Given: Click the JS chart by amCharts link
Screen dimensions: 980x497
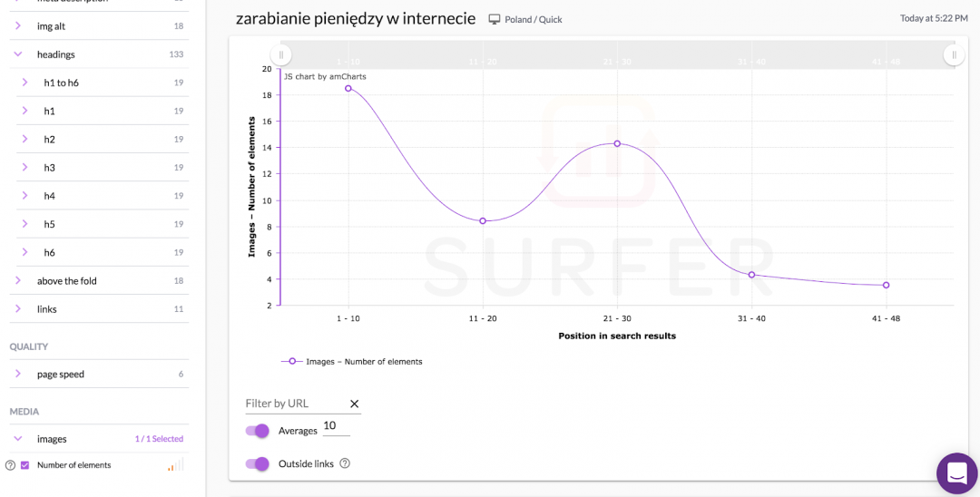Looking at the screenshot, I should [x=325, y=77].
